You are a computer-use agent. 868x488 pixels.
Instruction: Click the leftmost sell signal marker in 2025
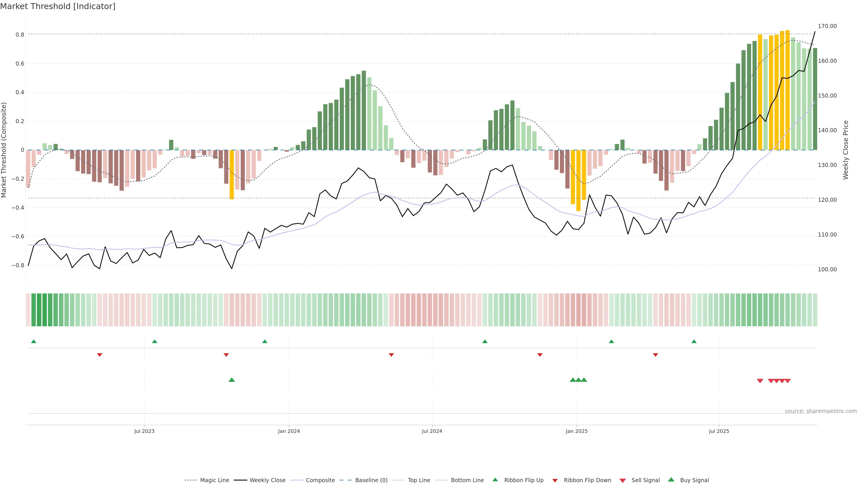[x=760, y=381]
